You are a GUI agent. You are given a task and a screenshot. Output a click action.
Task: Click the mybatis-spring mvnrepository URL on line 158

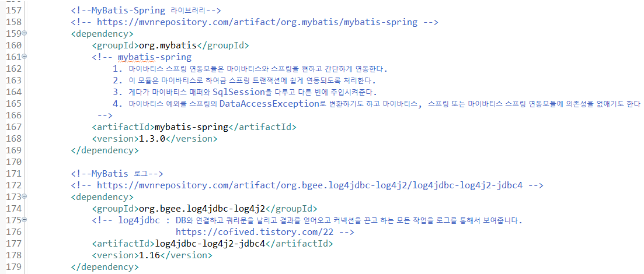257,22
